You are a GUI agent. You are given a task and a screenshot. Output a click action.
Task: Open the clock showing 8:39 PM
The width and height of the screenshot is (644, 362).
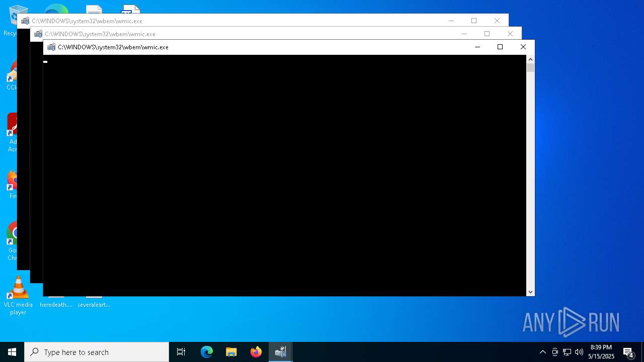click(601, 352)
